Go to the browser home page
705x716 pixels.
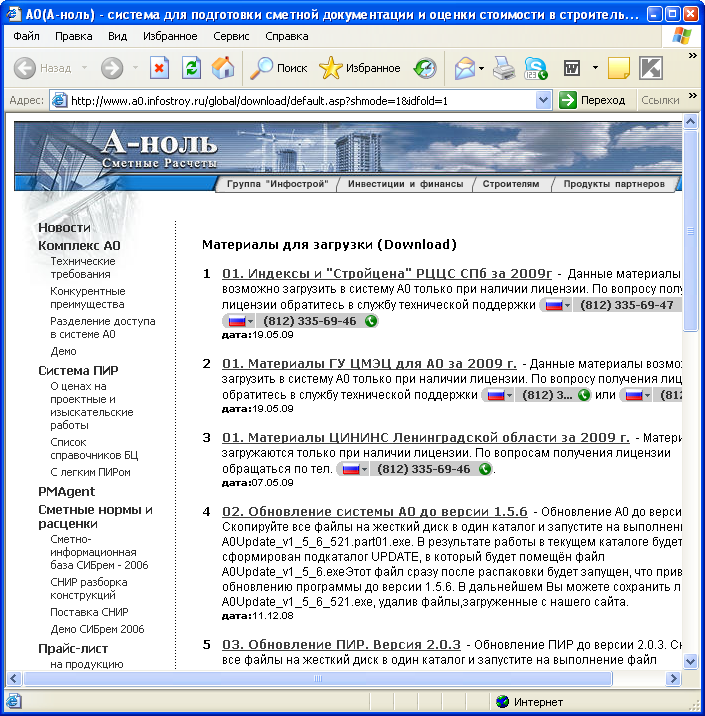223,68
